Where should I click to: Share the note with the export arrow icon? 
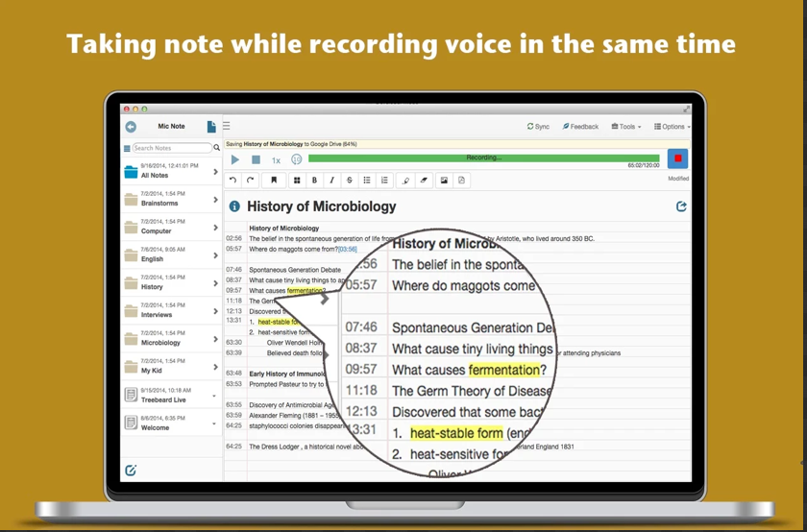[x=681, y=206]
